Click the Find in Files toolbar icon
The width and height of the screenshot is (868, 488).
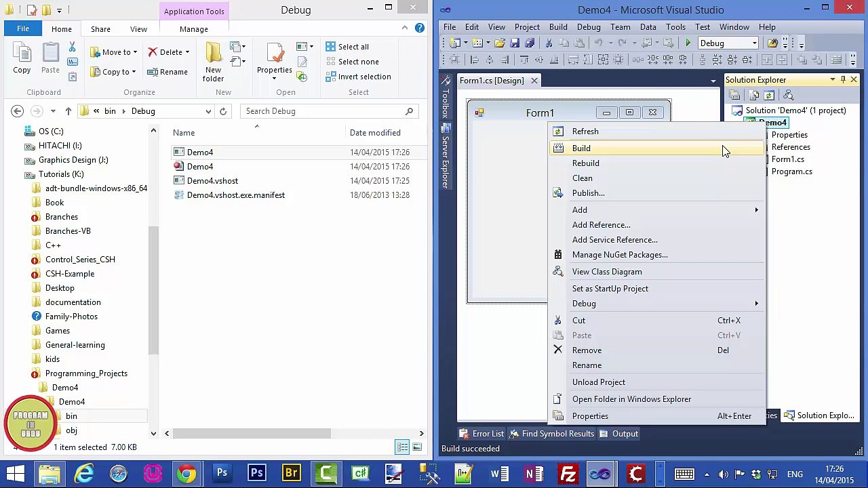click(x=772, y=43)
